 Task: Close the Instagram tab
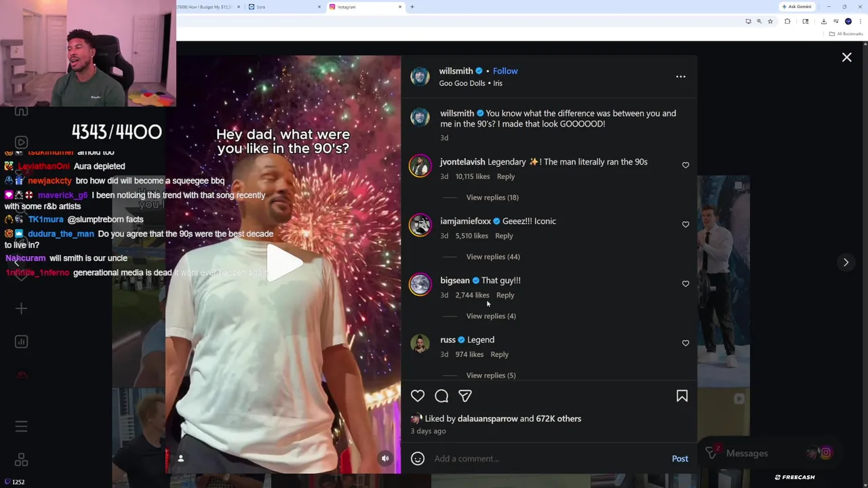tap(400, 7)
